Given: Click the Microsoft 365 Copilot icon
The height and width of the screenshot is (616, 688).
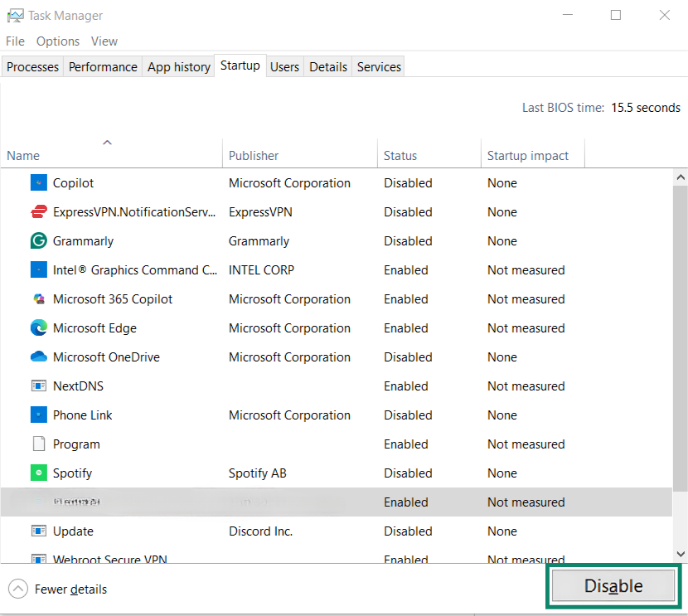Looking at the screenshot, I should 39,298.
